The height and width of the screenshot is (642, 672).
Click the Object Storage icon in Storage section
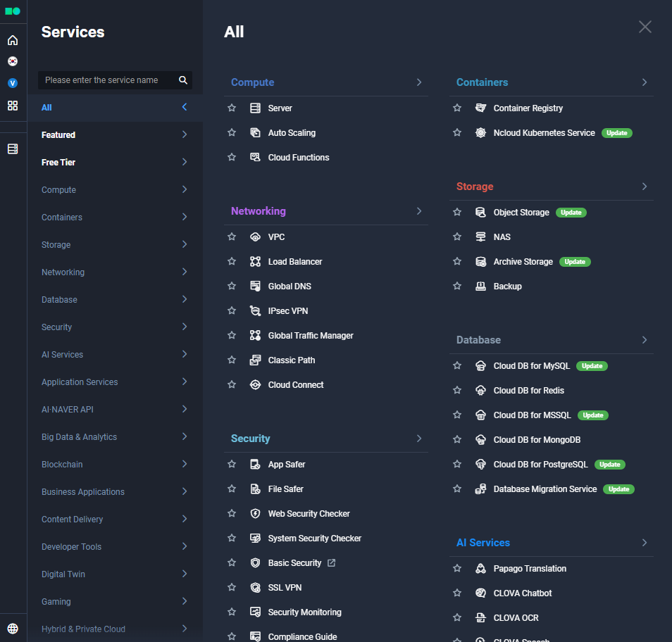coord(480,212)
